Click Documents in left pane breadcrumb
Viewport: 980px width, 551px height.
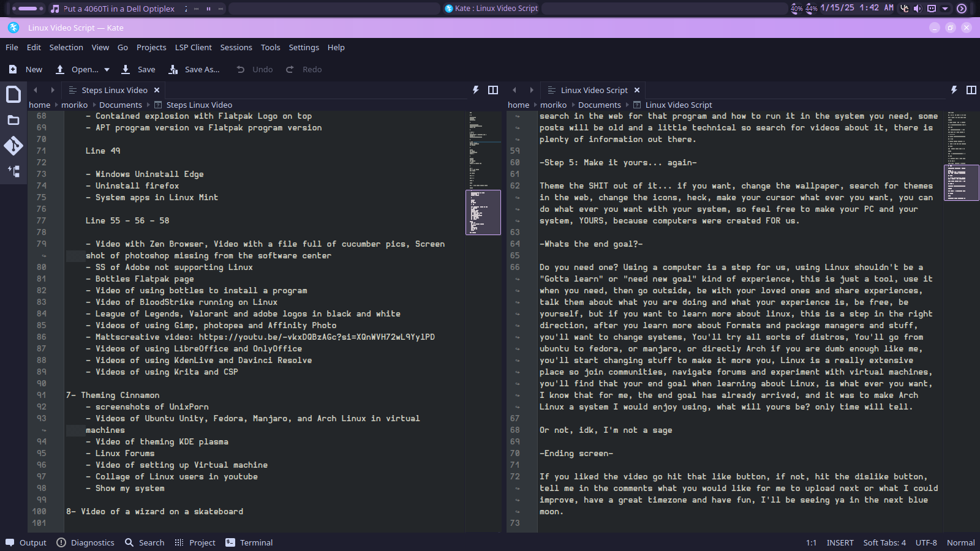121,105
